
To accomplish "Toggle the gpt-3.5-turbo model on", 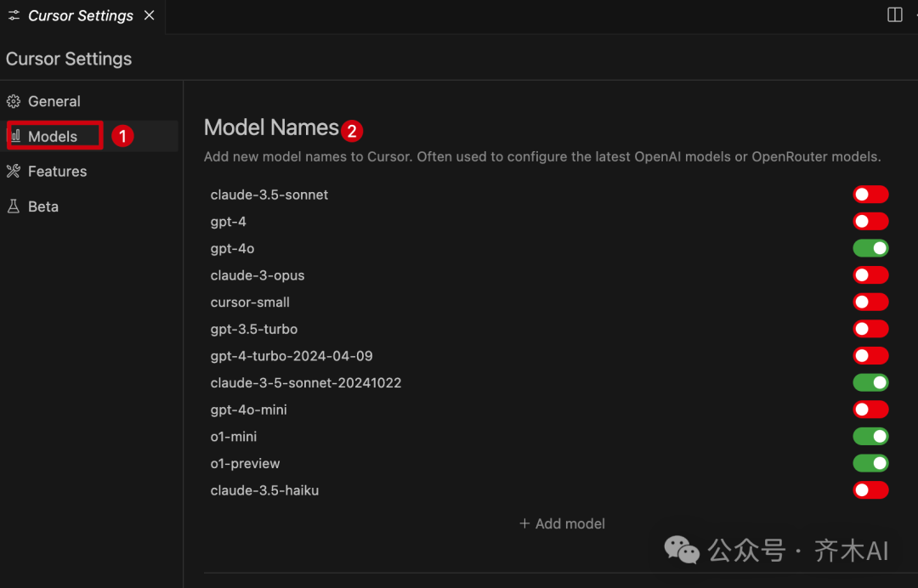I will tap(870, 329).
